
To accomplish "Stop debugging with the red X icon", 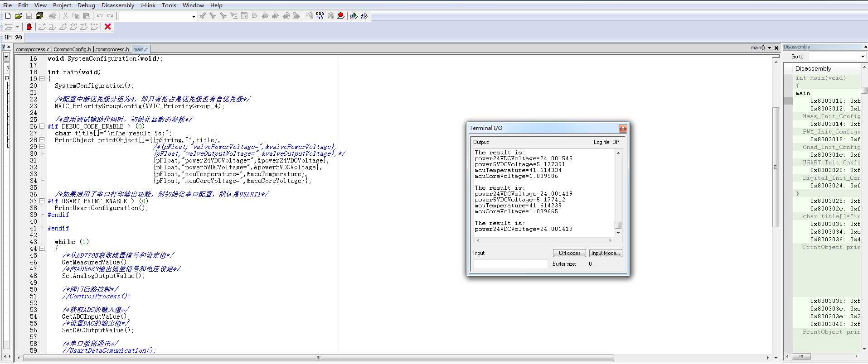I will tap(107, 27).
